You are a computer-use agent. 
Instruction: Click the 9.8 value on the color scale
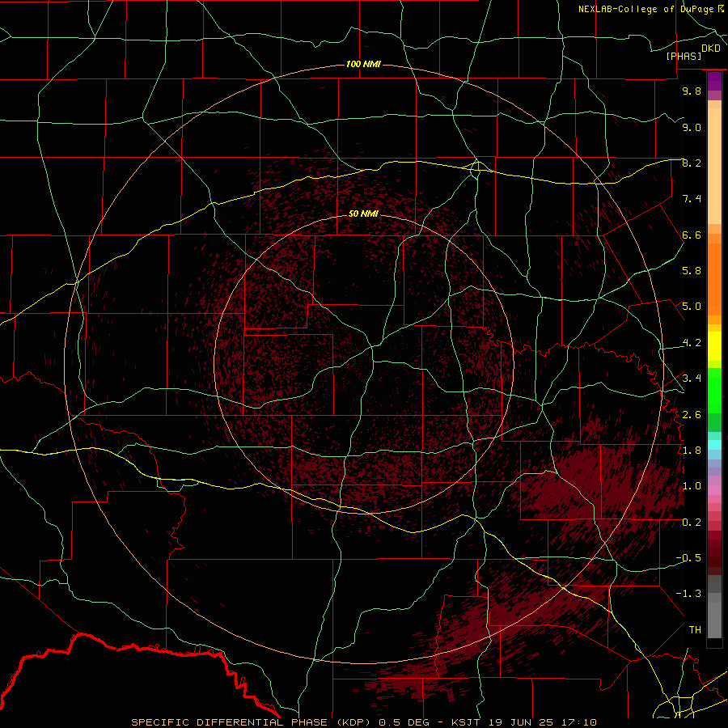pos(692,91)
